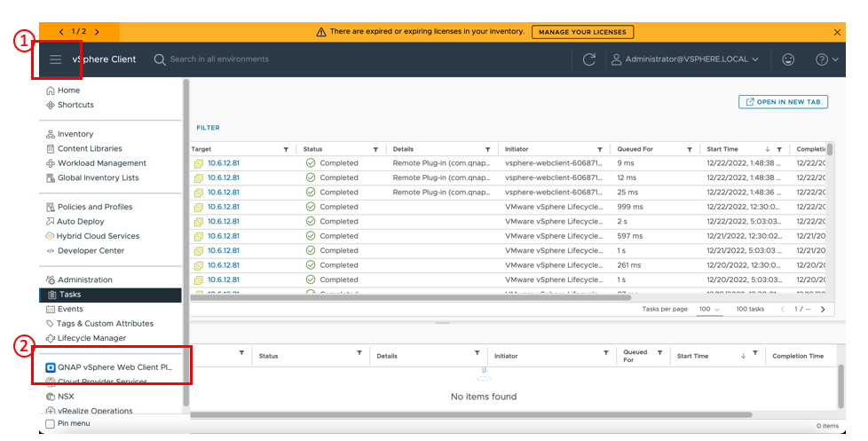Enable the Pin menu checkbox
Viewport: 868px width, 441px height.
[50, 424]
